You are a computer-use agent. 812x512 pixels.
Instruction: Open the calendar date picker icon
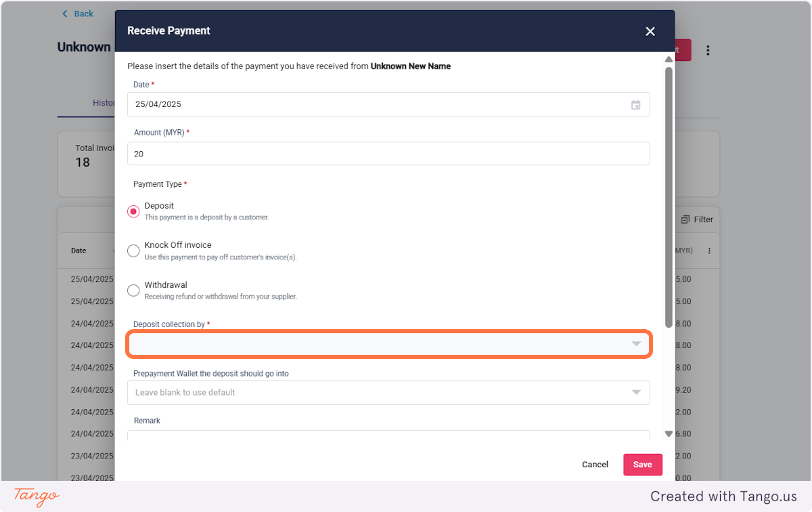click(636, 105)
